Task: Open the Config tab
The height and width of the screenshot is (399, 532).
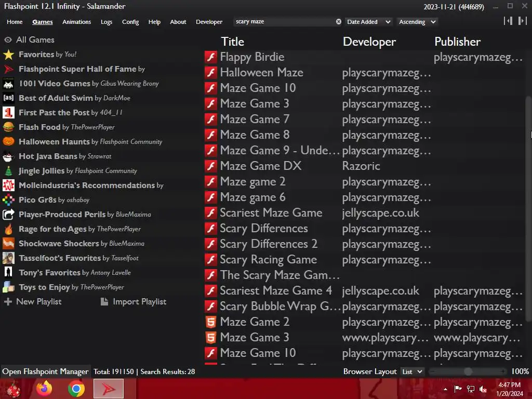Action: [130, 22]
